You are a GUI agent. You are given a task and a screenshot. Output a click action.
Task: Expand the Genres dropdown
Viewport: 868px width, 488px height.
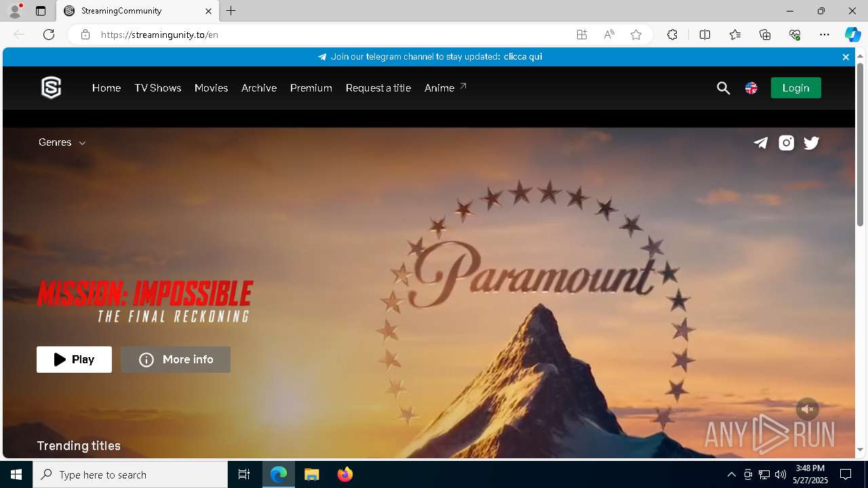(x=62, y=142)
